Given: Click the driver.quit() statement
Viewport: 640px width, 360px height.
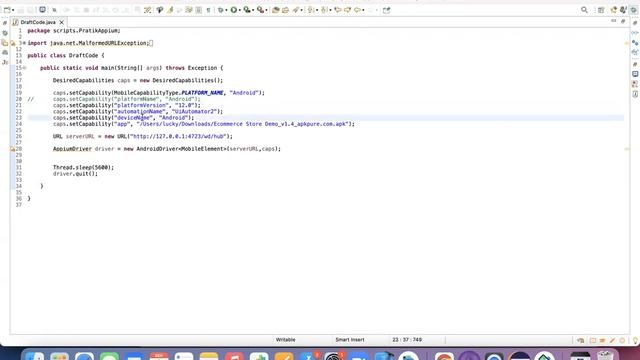Looking at the screenshot, I should tap(75, 174).
